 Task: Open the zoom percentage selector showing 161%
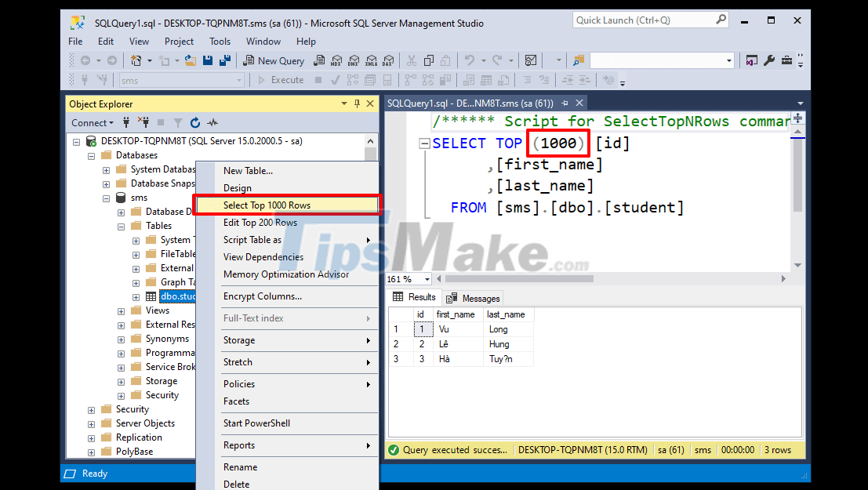(407, 279)
